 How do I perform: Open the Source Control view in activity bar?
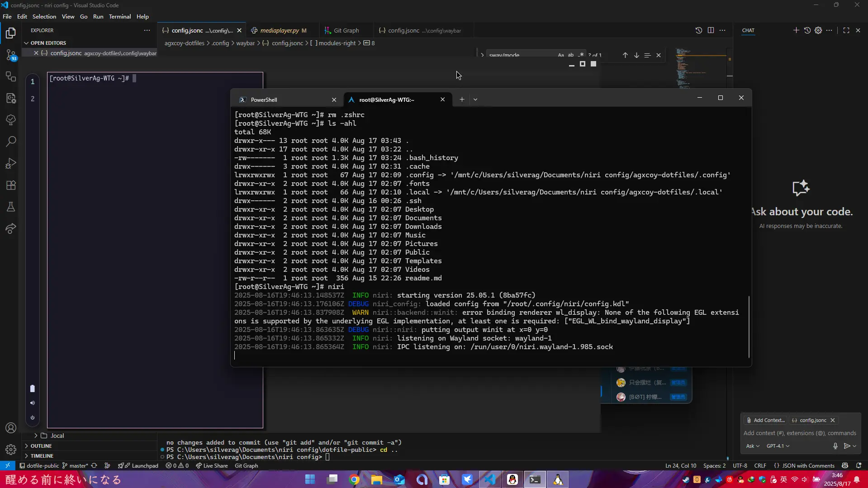pyautogui.click(x=11, y=55)
